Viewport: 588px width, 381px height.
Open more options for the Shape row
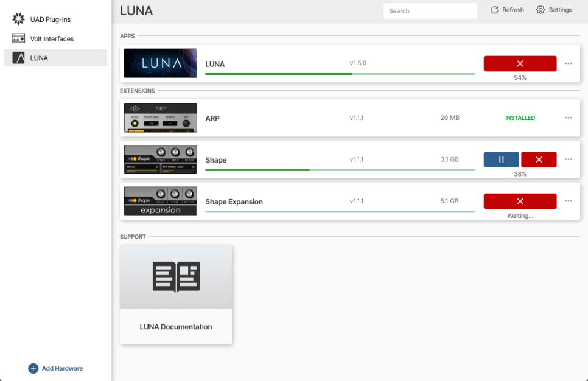click(568, 159)
